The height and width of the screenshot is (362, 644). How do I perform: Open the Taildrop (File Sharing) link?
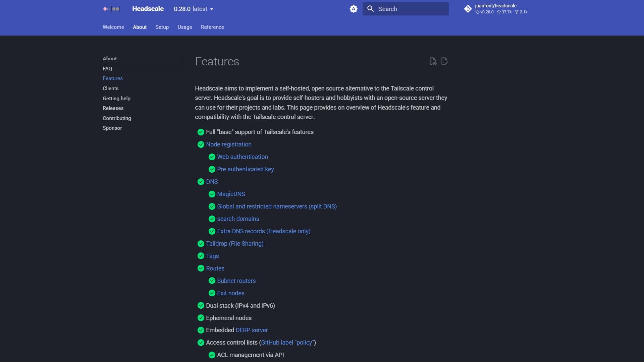click(235, 244)
